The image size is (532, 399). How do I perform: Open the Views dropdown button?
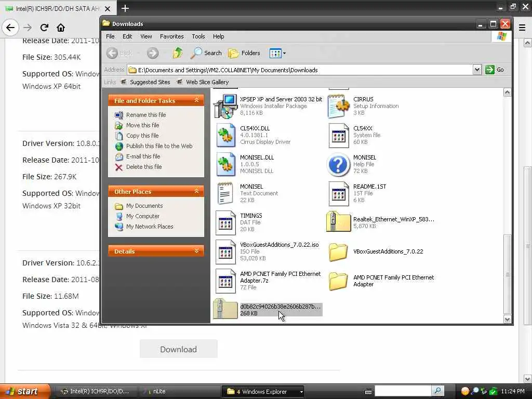pyautogui.click(x=277, y=53)
